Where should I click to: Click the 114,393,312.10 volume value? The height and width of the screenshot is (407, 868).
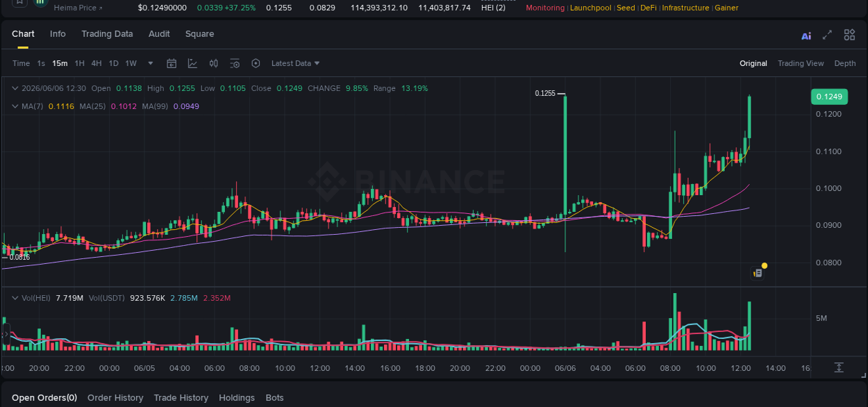[379, 8]
